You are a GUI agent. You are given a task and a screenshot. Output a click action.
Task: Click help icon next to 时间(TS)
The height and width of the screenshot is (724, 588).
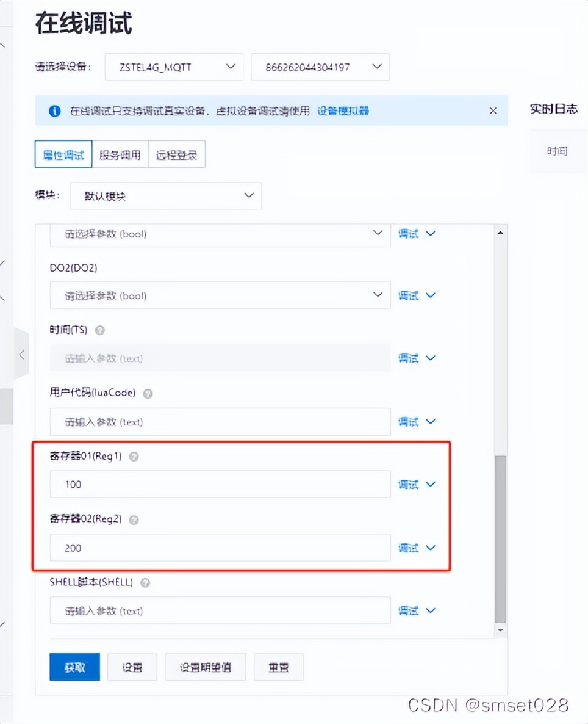(99, 330)
